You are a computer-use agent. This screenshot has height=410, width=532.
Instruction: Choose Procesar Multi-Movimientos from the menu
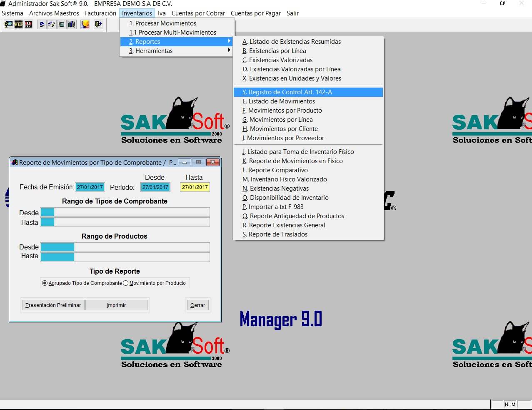pyautogui.click(x=177, y=33)
